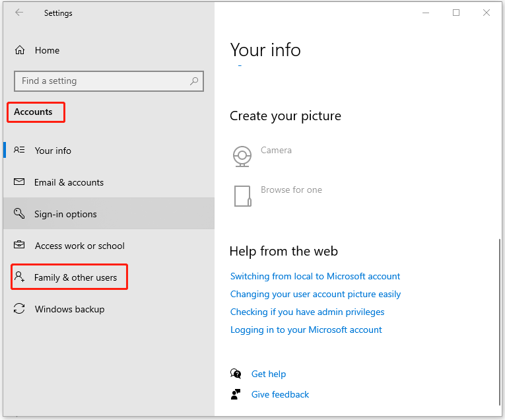Open Access work or school
This screenshot has height=420, width=505.
pos(109,246)
